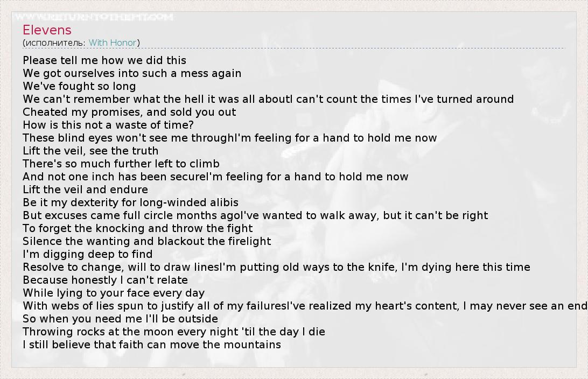Screen dimensions: 588x379
Task: Click the lyric line "Please tell me how we did this"
Action: 104,60
